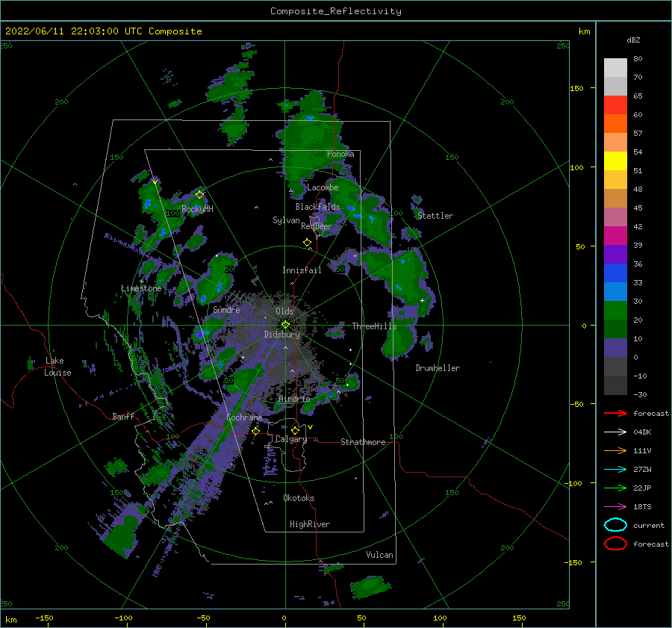This screenshot has height=628, width=672.
Task: Click the -150 value on bottom axis
Action: [x=44, y=618]
